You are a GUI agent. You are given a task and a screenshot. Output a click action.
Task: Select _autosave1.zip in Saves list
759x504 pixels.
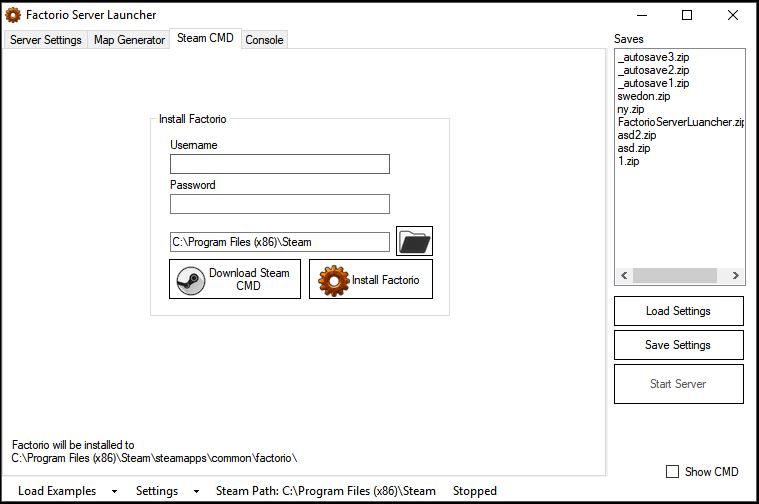653,83
